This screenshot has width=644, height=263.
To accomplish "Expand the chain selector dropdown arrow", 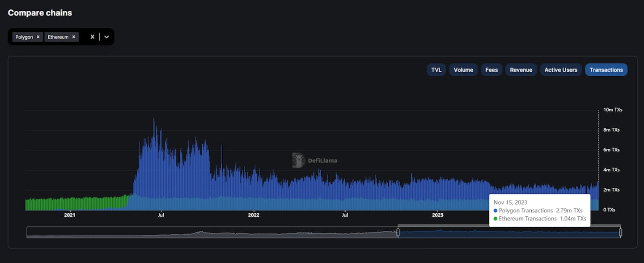I will tap(106, 37).
